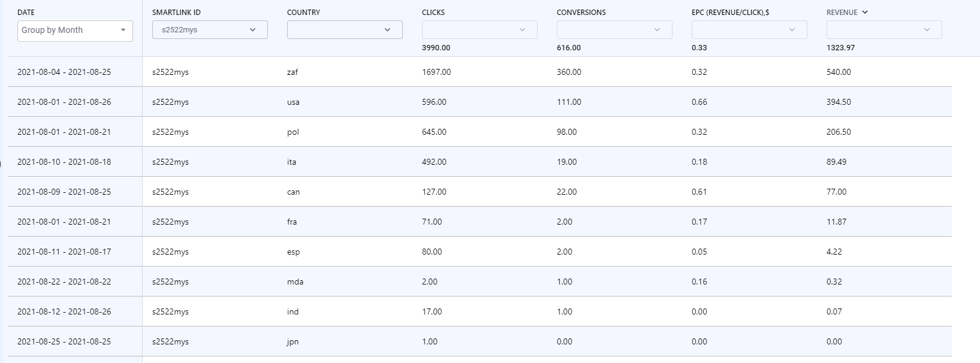Click the pol row revenue 206.50

click(839, 132)
